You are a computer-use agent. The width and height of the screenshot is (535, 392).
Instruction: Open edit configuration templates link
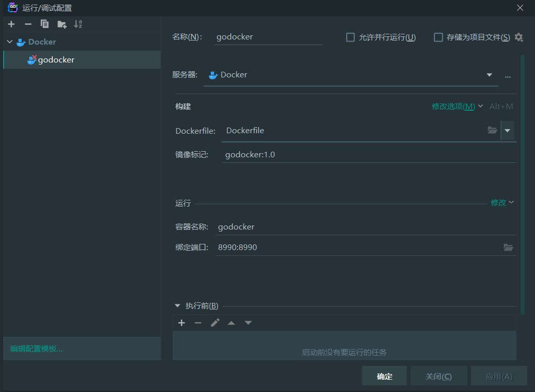pyautogui.click(x=36, y=349)
